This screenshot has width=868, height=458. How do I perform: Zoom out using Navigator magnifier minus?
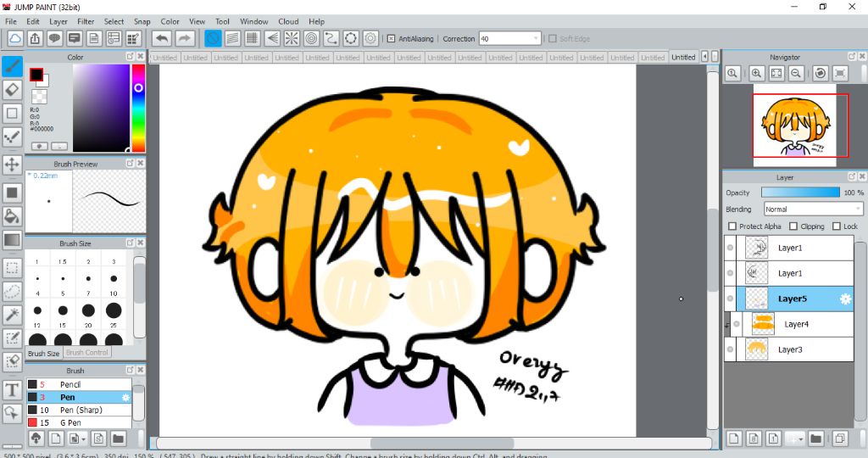(x=796, y=73)
